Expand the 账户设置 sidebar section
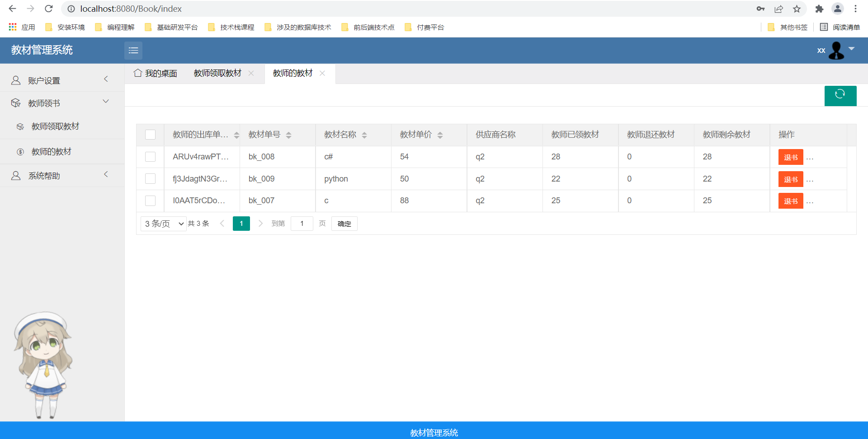This screenshot has height=439, width=868. click(106, 79)
